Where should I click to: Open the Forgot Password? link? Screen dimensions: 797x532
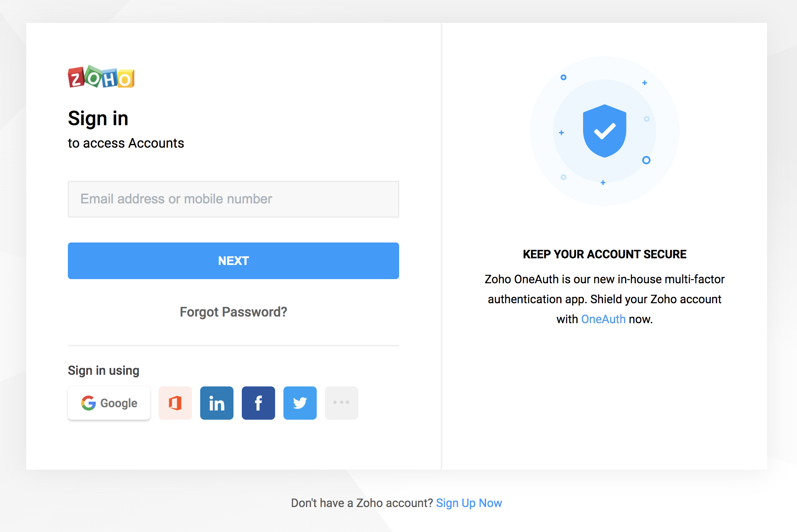coord(233,312)
